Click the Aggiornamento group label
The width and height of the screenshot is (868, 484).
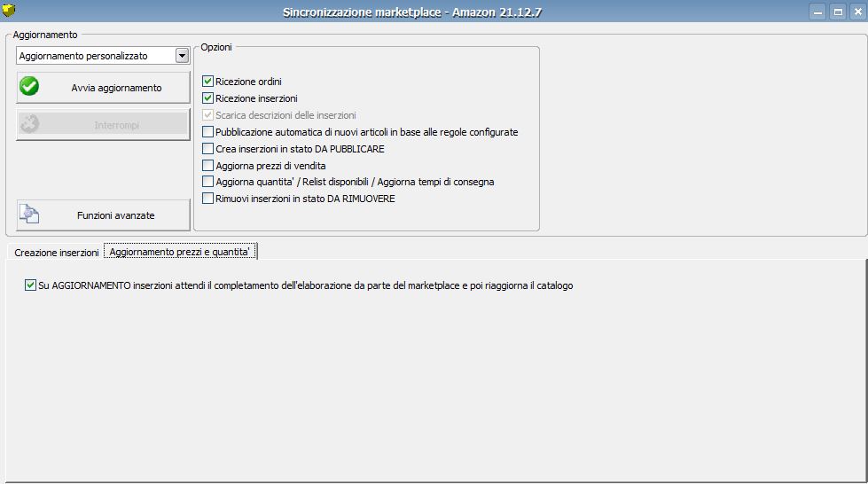[45, 35]
